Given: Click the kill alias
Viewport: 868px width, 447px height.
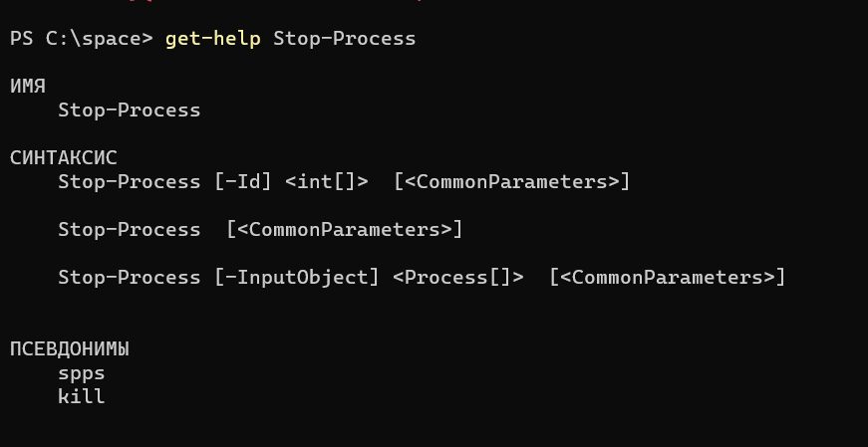Looking at the screenshot, I should coord(82,396).
